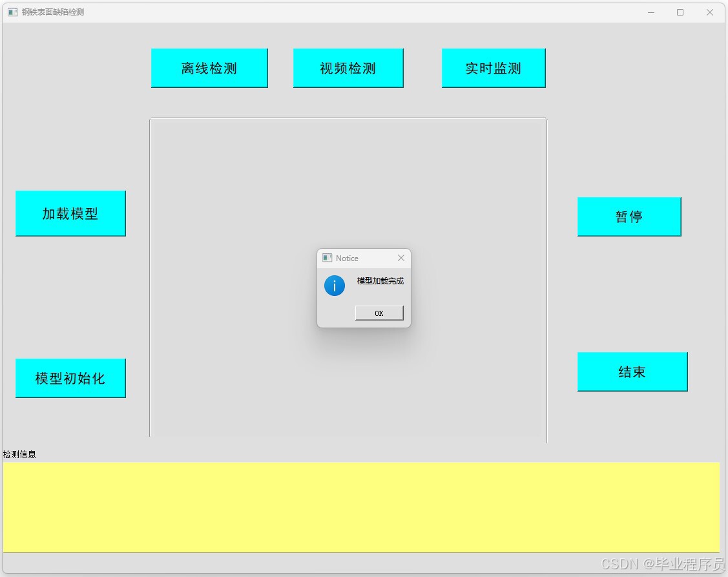The width and height of the screenshot is (728, 577).
Task: Click the 钢铁表面缺陷检测 window title
Action: tap(53, 12)
